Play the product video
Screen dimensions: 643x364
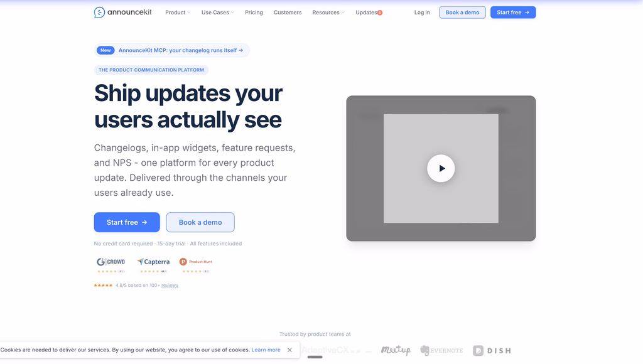click(x=441, y=168)
